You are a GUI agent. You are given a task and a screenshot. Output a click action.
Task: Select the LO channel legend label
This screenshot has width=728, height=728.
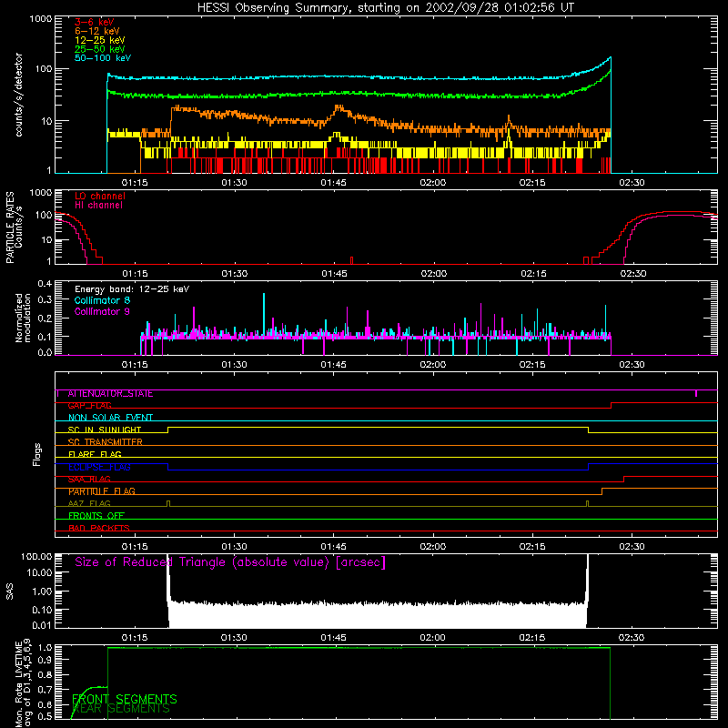coord(100,196)
